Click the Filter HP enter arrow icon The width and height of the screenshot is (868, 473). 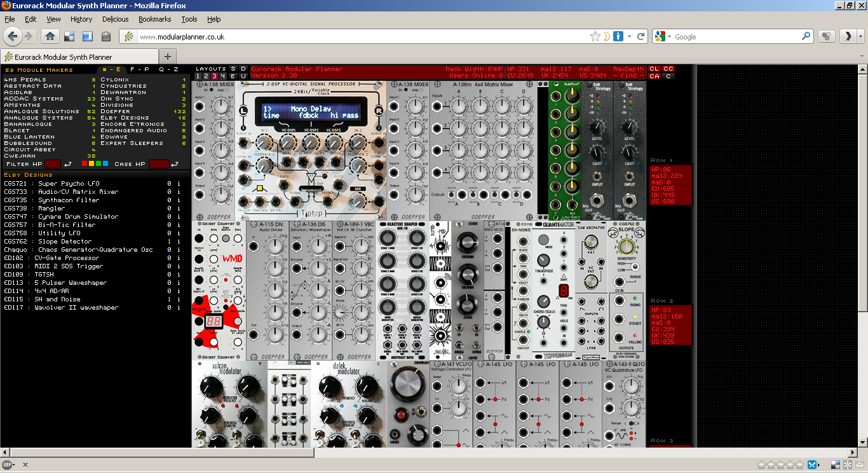(x=68, y=164)
